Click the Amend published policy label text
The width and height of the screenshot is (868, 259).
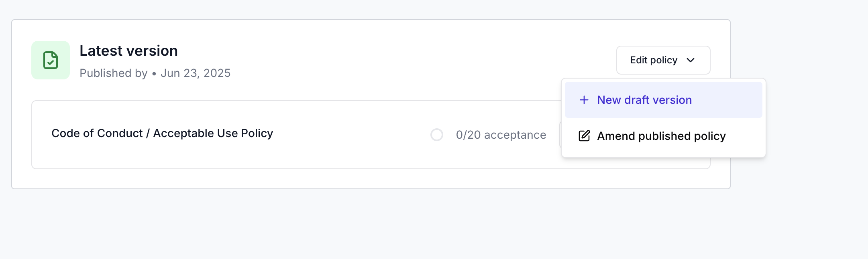[x=661, y=136]
